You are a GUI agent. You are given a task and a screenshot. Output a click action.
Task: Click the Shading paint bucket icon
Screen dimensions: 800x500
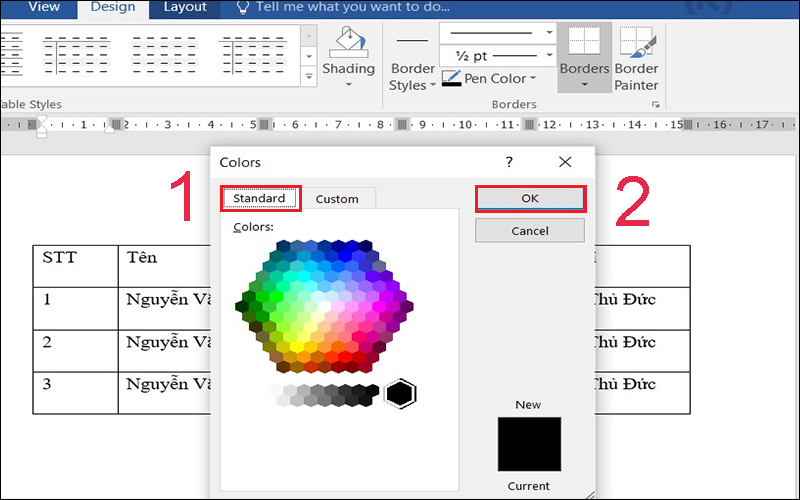[x=348, y=42]
